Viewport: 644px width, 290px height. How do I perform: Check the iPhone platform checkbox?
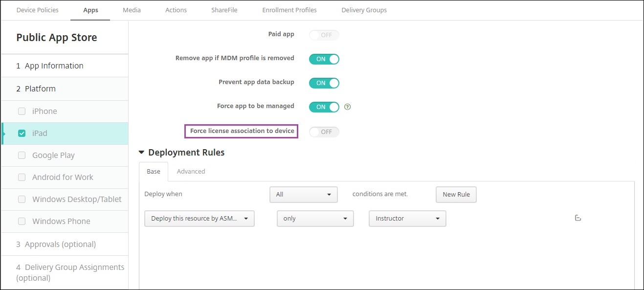tap(22, 112)
